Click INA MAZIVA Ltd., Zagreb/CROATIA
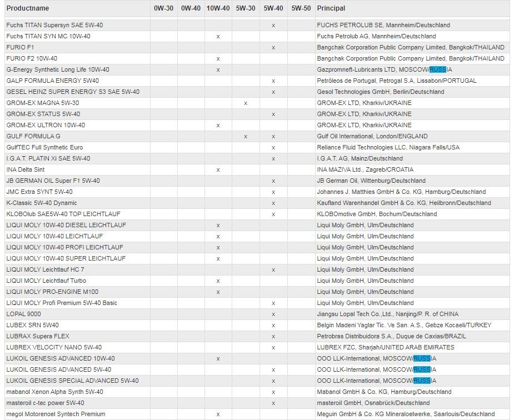Screen dimensions: 514x420 click(x=365, y=170)
